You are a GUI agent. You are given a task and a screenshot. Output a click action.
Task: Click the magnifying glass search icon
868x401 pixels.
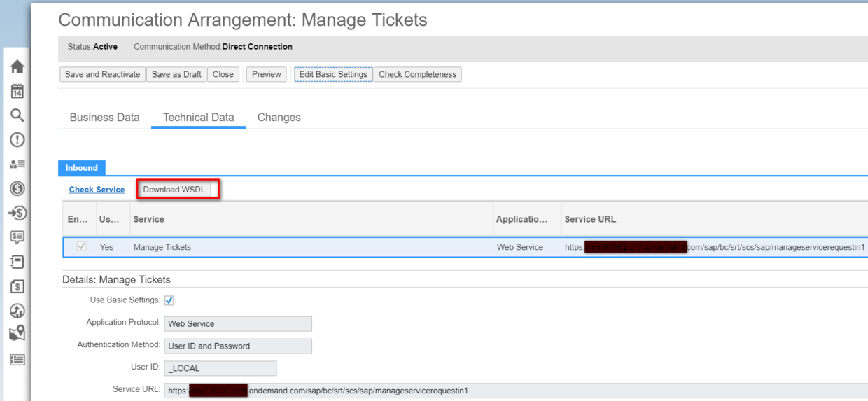17,115
